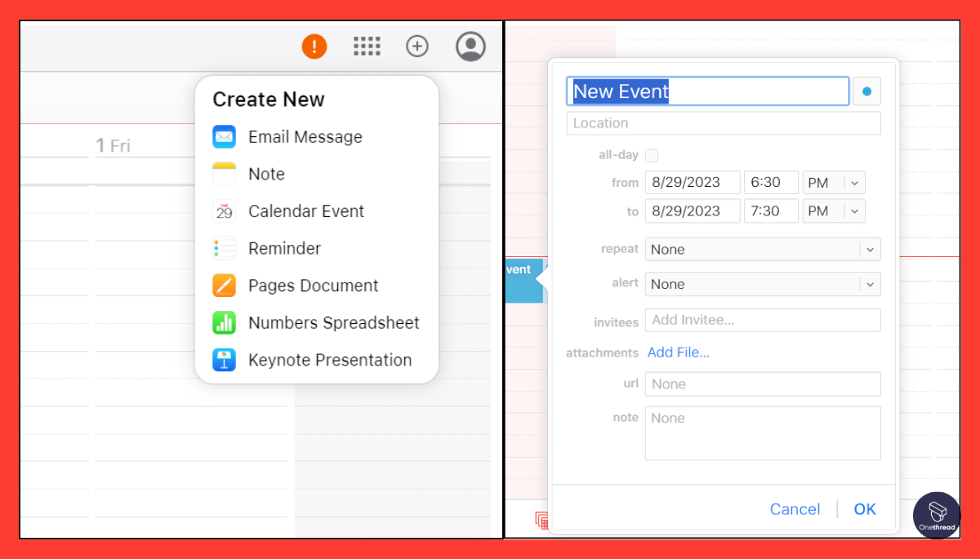Cancel the new event creation
This screenshot has height=559, width=980.
(795, 508)
